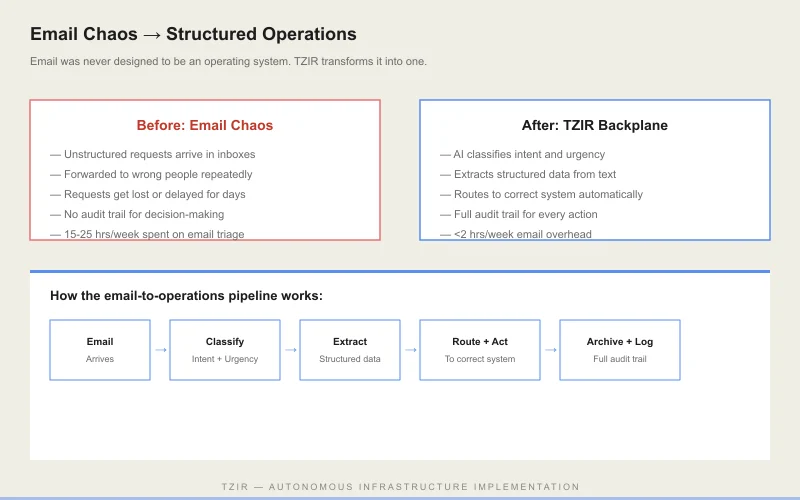The height and width of the screenshot is (500, 800).
Task: Click the 'After: TZIR Backplane' heading
Action: 594,126
